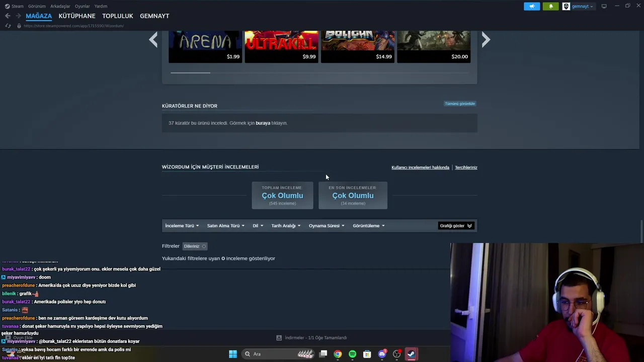
Task: Open Task View on the taskbar
Action: [324, 354]
